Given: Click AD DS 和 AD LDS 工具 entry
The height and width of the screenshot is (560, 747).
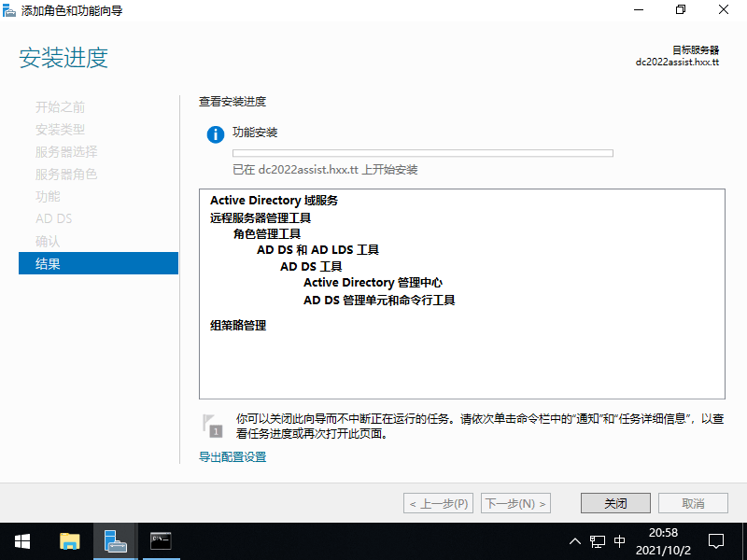Looking at the screenshot, I should pos(317,250).
